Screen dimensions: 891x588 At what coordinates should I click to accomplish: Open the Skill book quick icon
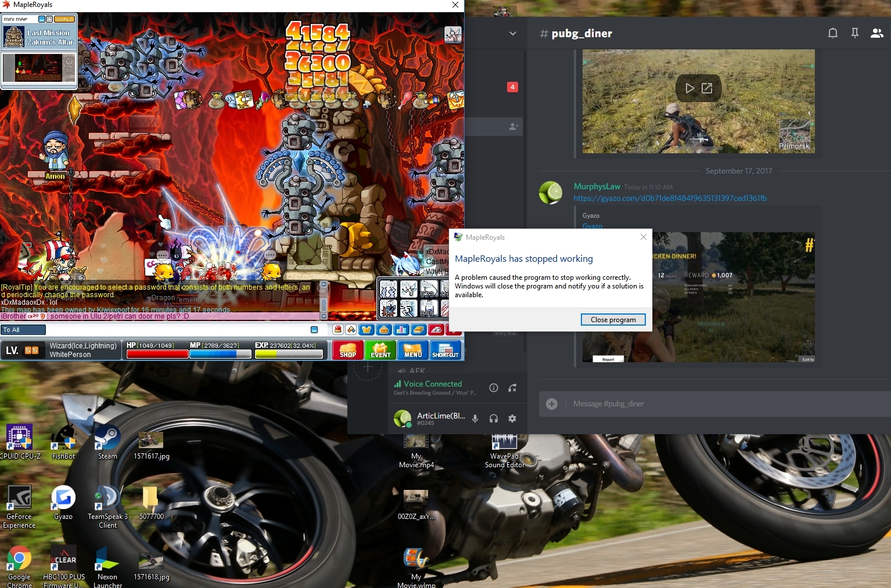click(x=419, y=330)
